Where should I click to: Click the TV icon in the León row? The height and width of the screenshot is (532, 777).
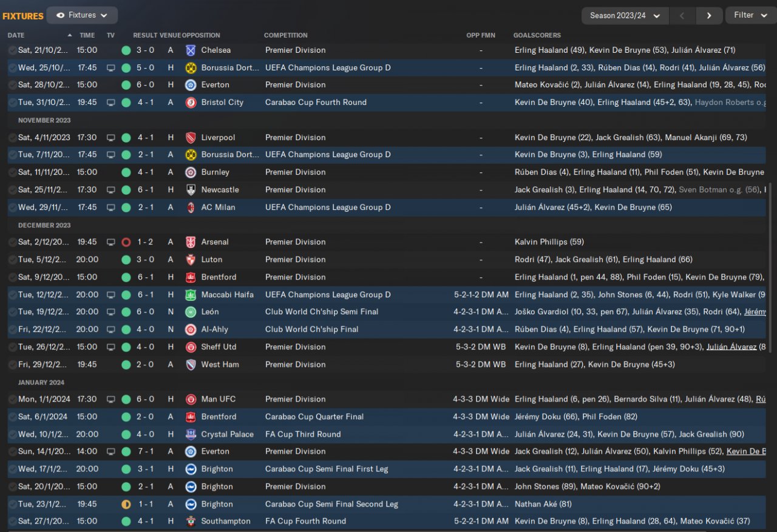[x=110, y=312]
